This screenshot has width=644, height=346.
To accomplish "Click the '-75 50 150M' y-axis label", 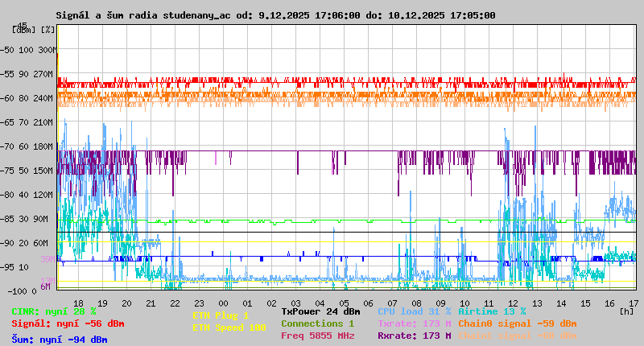I will tap(27, 171).
